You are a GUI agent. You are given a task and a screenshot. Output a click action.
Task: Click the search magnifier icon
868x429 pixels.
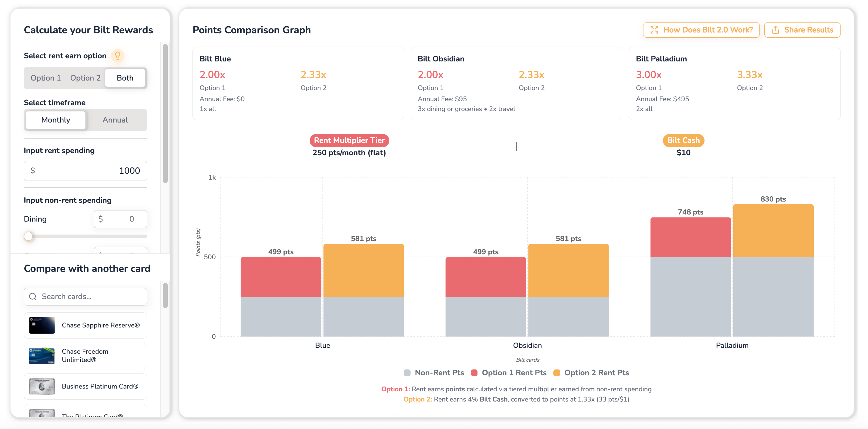pos(33,297)
